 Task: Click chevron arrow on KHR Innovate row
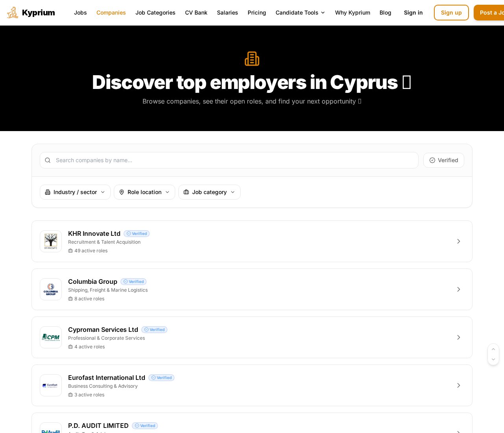point(459,241)
